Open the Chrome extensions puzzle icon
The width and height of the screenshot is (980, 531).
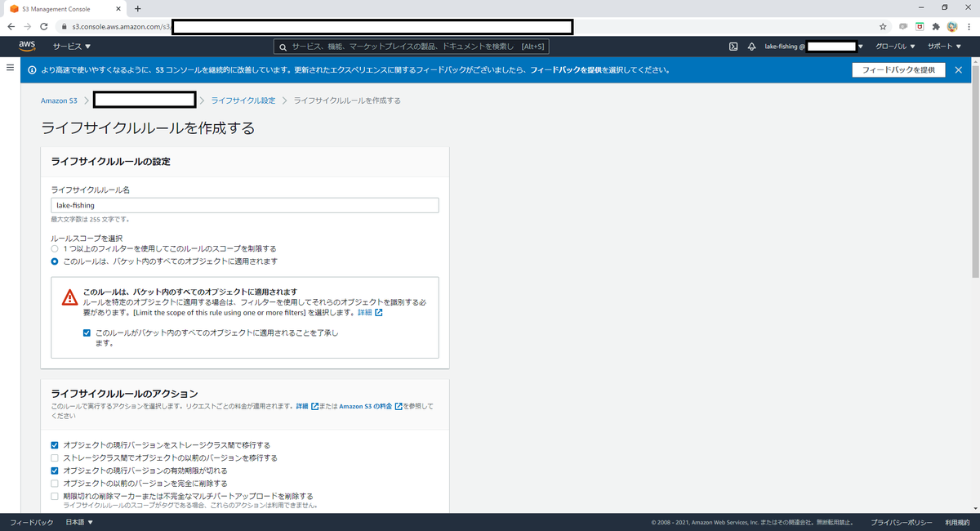point(936,26)
